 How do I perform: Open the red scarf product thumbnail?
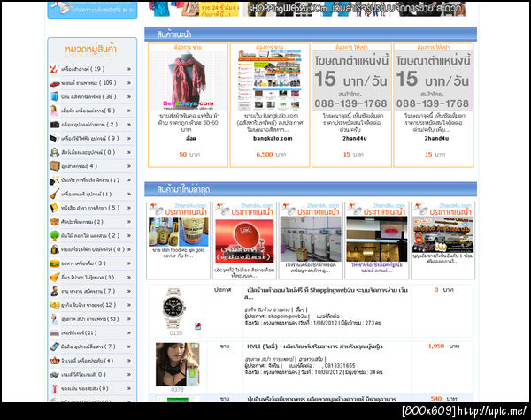pyautogui.click(x=188, y=80)
